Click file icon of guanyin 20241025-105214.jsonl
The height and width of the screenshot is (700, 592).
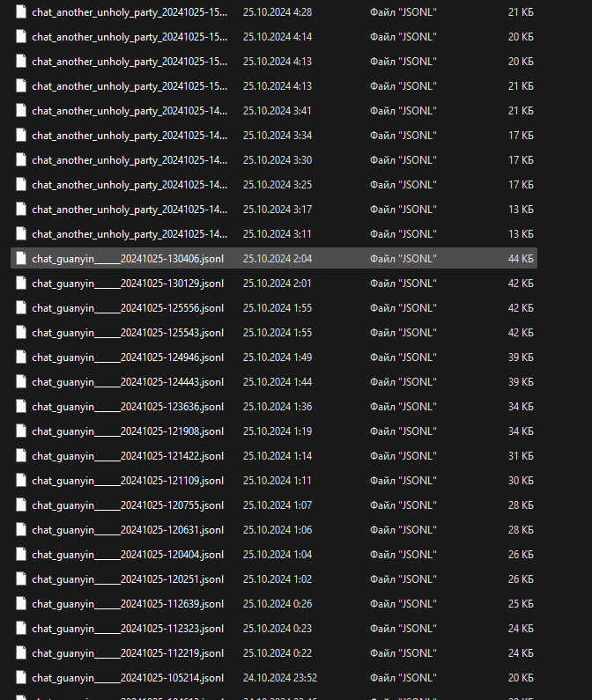point(22,678)
